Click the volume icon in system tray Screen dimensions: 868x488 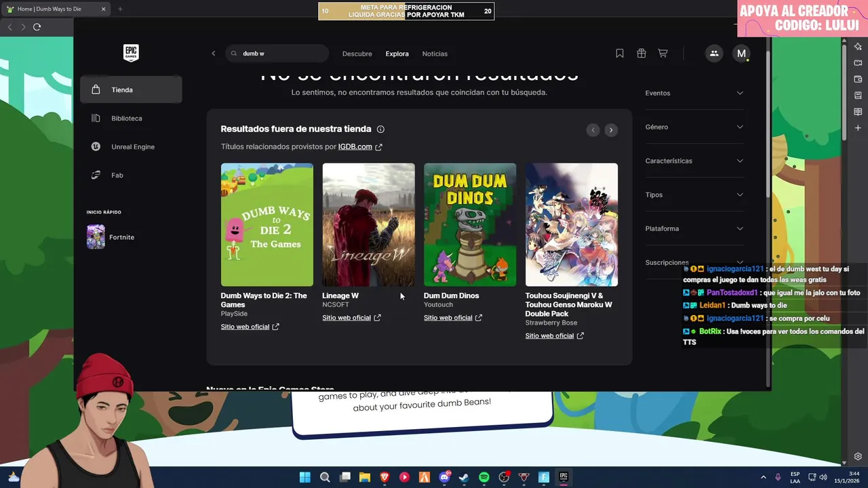823,477
